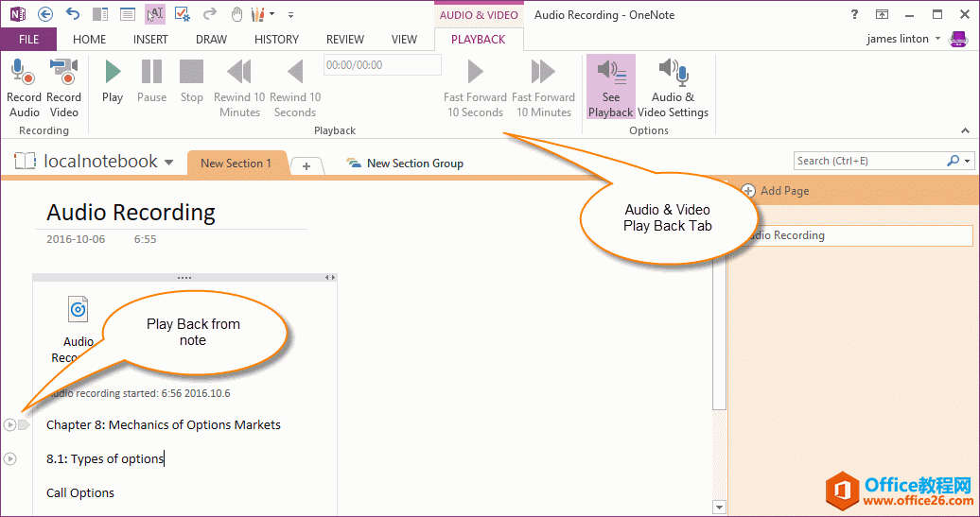
Task: Click into the Search (Ctrl+E) box
Action: (868, 161)
